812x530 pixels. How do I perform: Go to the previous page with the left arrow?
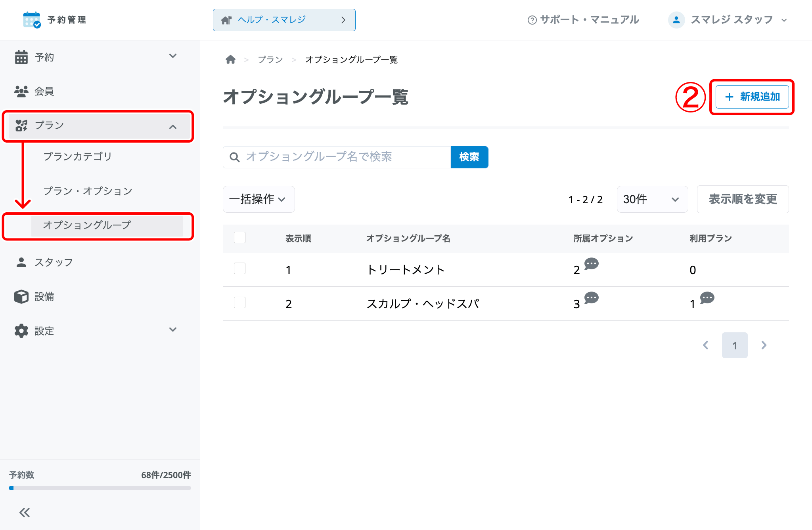pyautogui.click(x=706, y=345)
